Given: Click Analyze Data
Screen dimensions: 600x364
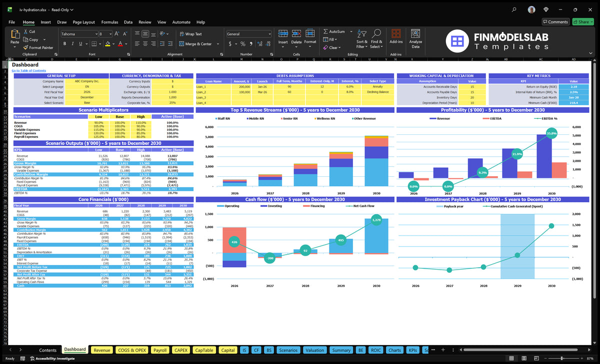Looking at the screenshot, I should click(415, 38).
